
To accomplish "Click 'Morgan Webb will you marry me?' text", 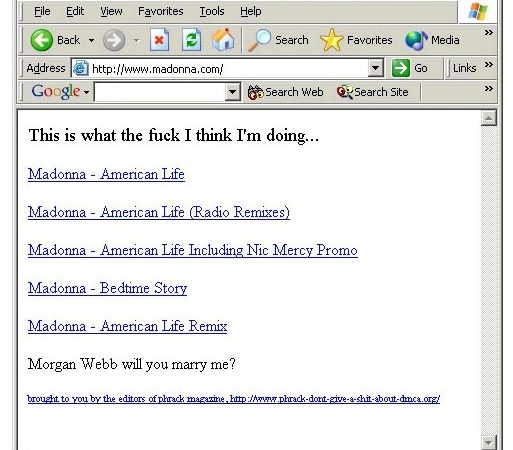I will 132,364.
